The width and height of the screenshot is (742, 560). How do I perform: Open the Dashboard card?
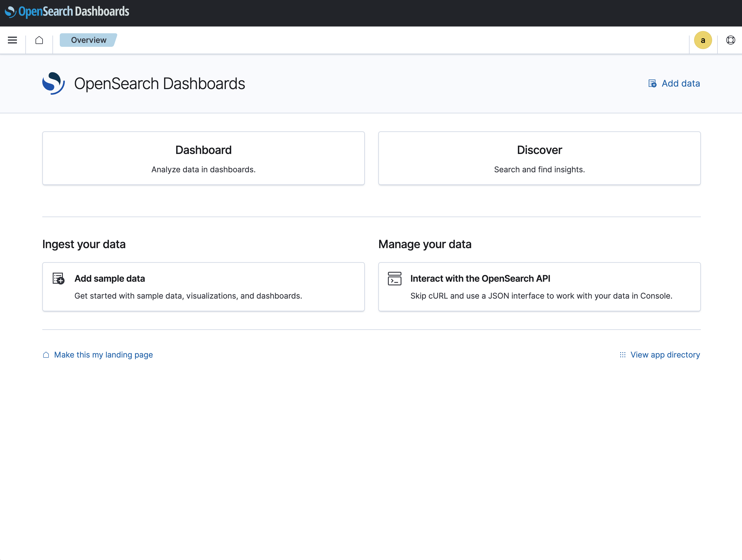coord(203,150)
